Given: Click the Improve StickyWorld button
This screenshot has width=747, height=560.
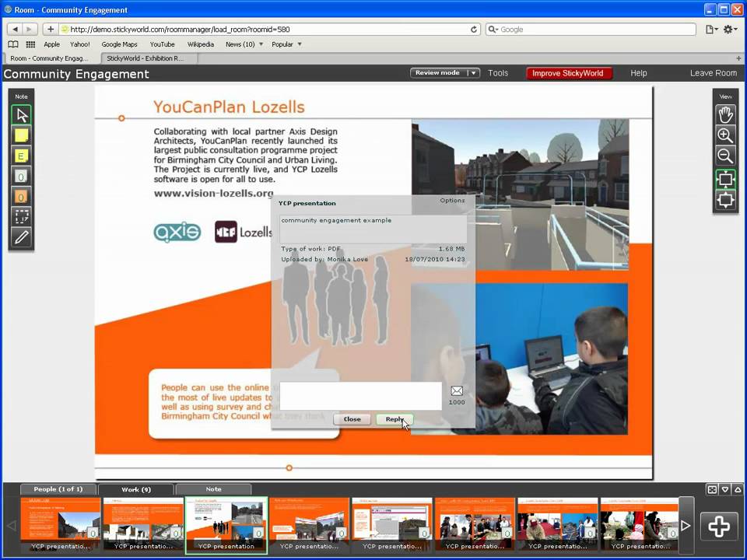Looking at the screenshot, I should pyautogui.click(x=569, y=73).
